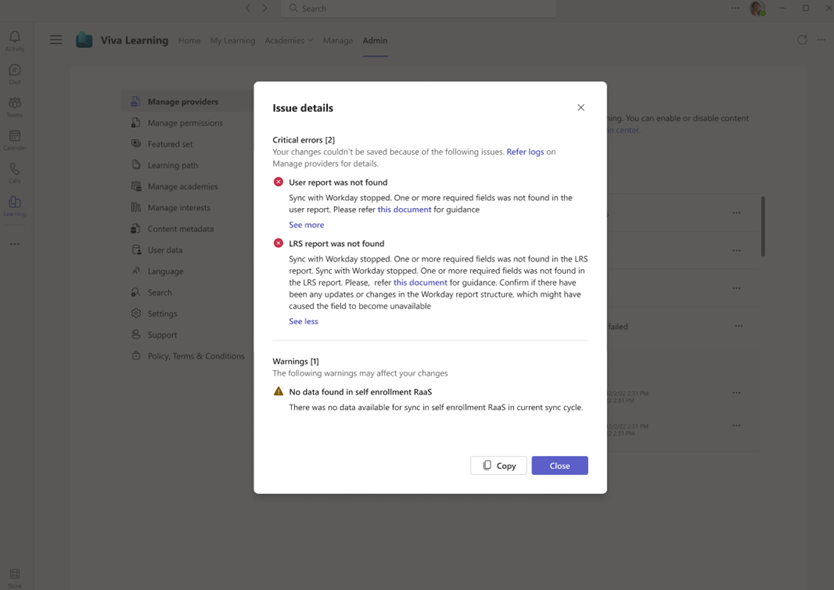Click the Close button
This screenshot has height=590, width=834.
[560, 466]
